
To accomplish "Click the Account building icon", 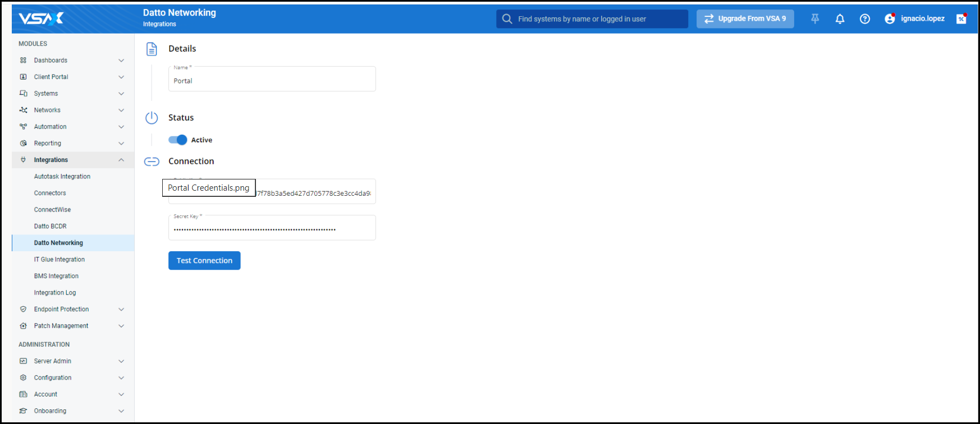I will [x=23, y=394].
